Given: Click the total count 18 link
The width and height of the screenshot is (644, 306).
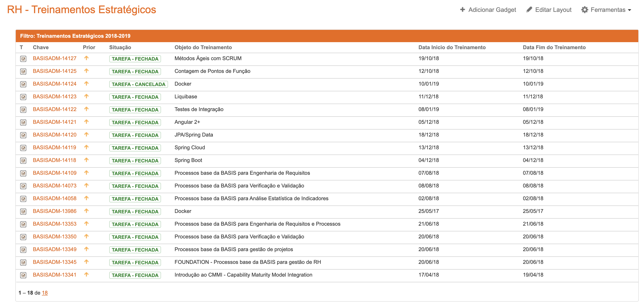Looking at the screenshot, I should click(x=45, y=293).
